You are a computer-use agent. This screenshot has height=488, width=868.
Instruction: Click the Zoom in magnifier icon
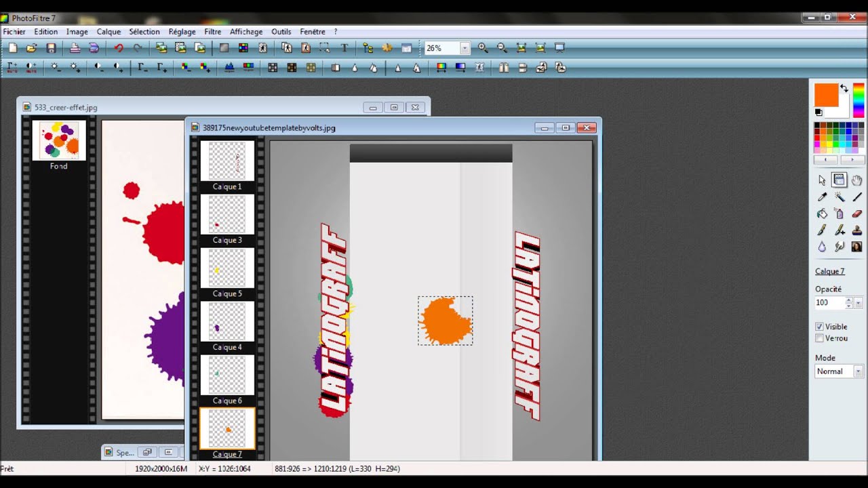tap(483, 48)
